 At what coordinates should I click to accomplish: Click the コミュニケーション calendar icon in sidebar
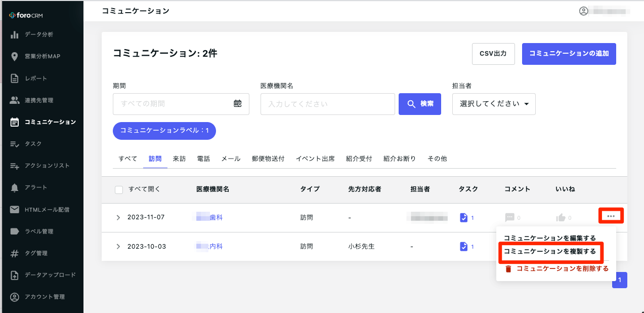pyautogui.click(x=15, y=122)
